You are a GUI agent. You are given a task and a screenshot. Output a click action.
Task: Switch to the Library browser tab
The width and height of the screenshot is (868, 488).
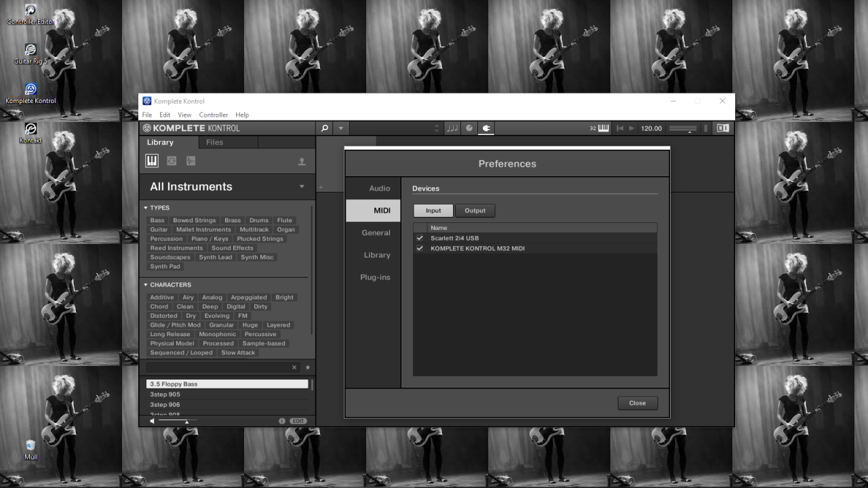169,142
